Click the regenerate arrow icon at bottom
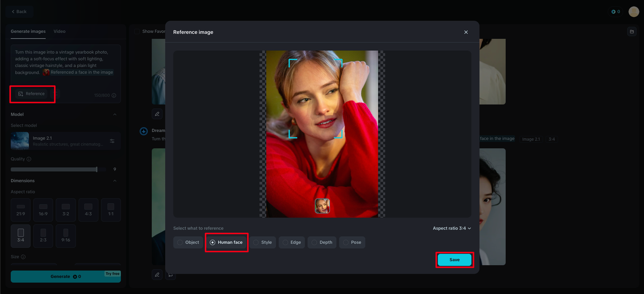Screen dimensions: 644x294 pyautogui.click(x=171, y=274)
